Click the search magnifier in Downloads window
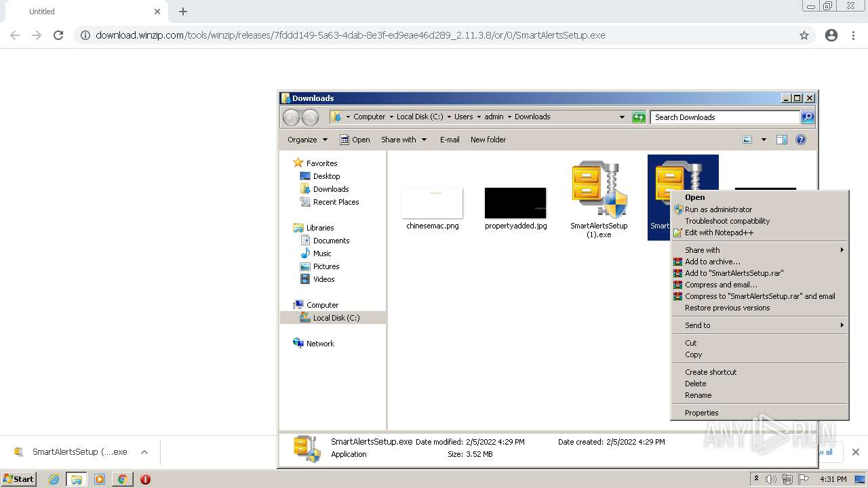The width and height of the screenshot is (868, 488). point(808,117)
